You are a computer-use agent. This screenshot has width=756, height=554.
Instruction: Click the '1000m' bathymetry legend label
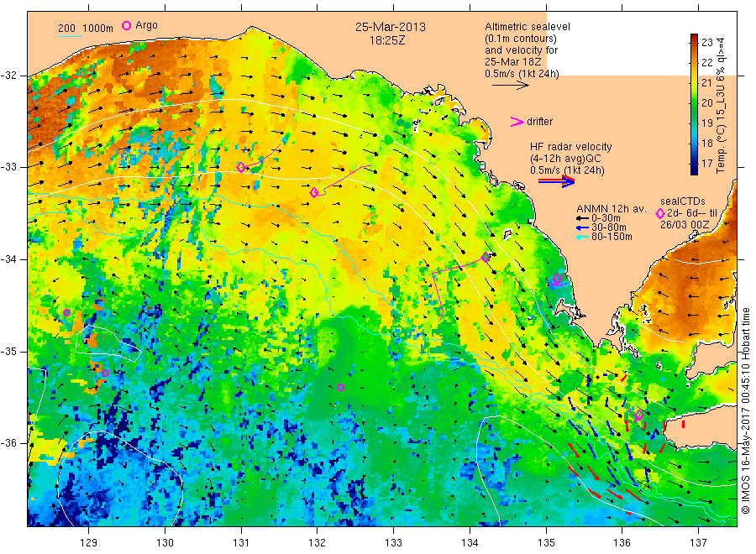point(98,29)
